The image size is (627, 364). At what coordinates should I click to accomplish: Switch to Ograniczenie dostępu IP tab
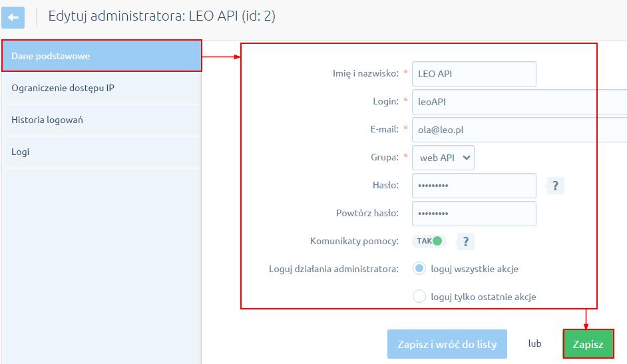(102, 88)
